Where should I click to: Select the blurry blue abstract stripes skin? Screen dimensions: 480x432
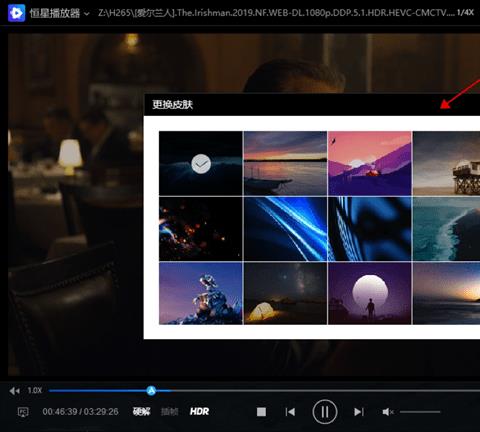pos(370,229)
